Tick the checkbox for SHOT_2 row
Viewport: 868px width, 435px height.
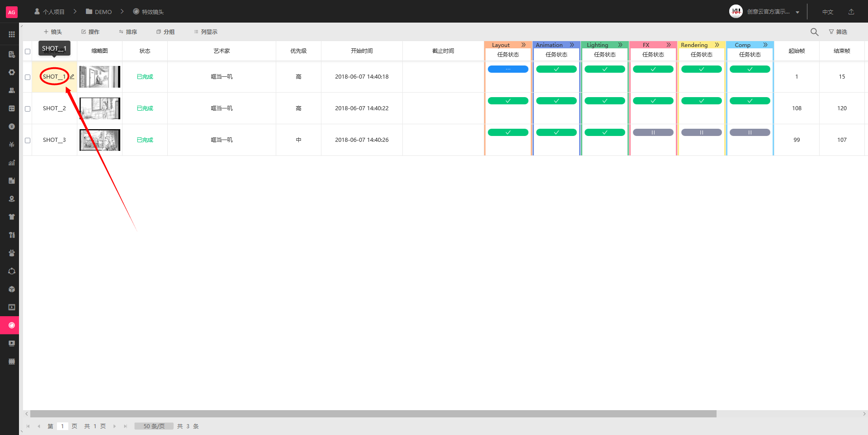(x=28, y=109)
